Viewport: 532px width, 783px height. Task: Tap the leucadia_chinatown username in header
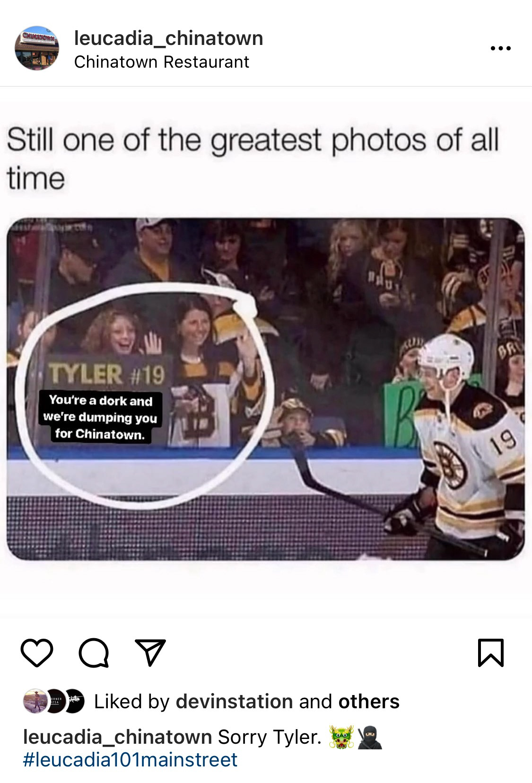click(x=169, y=38)
